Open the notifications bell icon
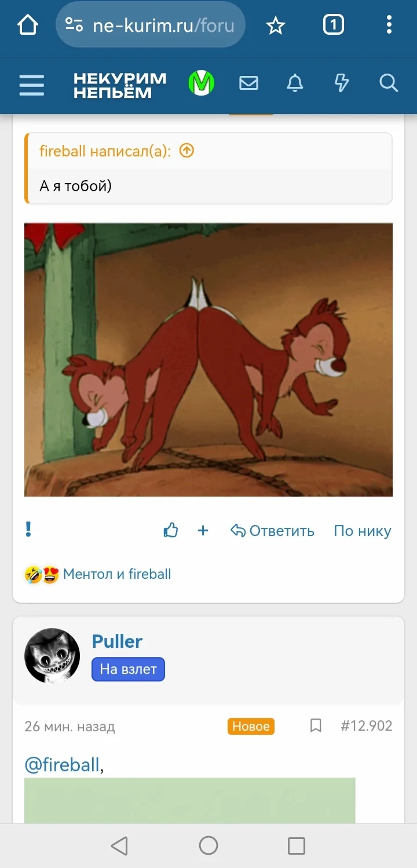The height and width of the screenshot is (868, 417). pos(295,83)
